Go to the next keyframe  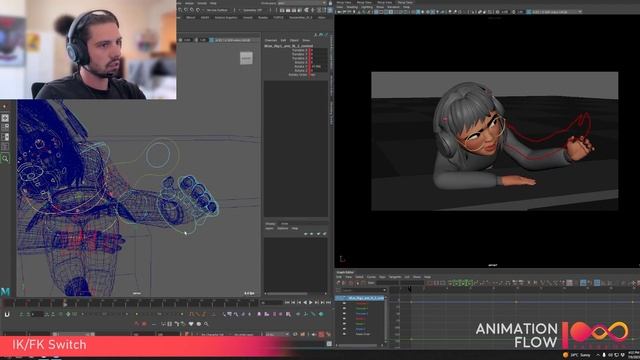click(x=317, y=302)
